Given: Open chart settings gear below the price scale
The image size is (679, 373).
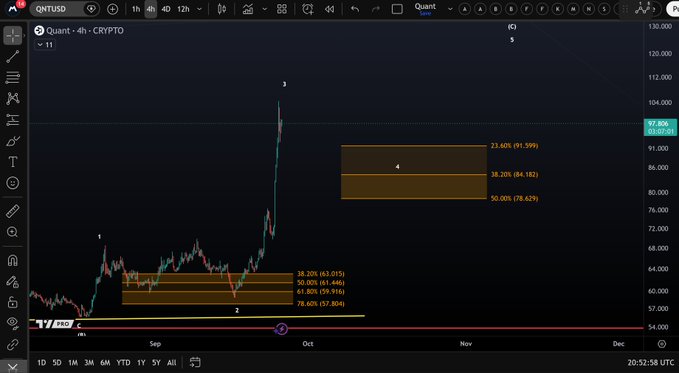Looking at the screenshot, I should click(x=662, y=344).
